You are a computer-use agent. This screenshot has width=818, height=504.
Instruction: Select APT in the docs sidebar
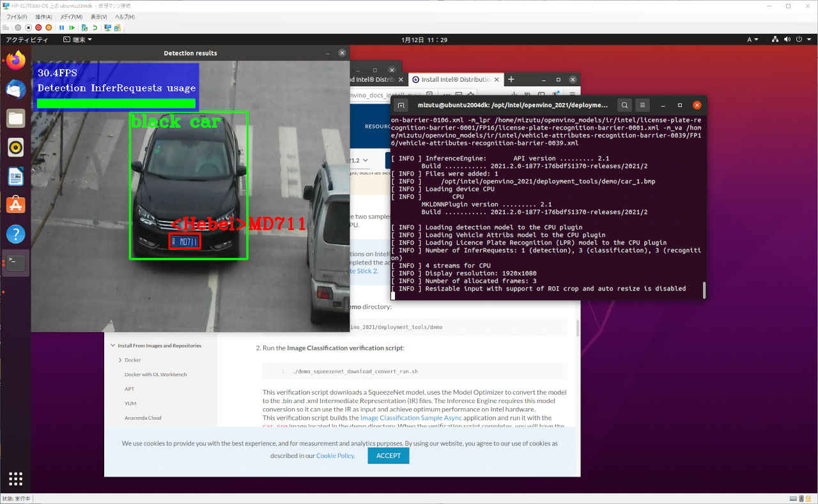[130, 389]
